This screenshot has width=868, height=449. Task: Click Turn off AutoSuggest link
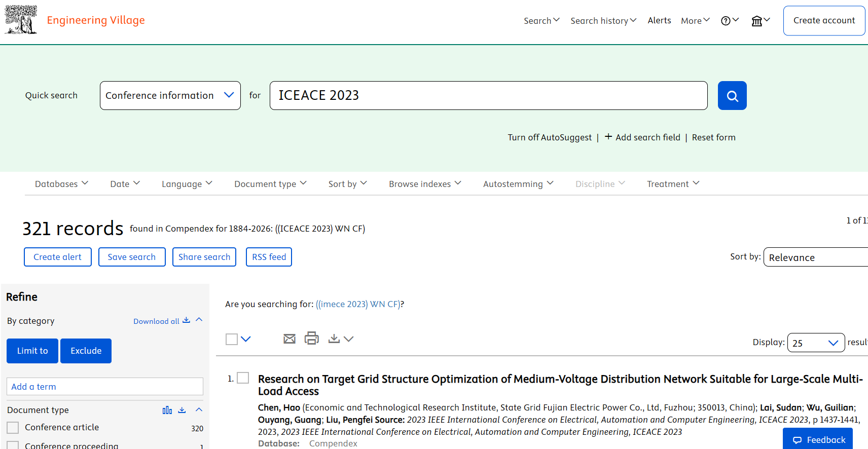[x=550, y=137]
